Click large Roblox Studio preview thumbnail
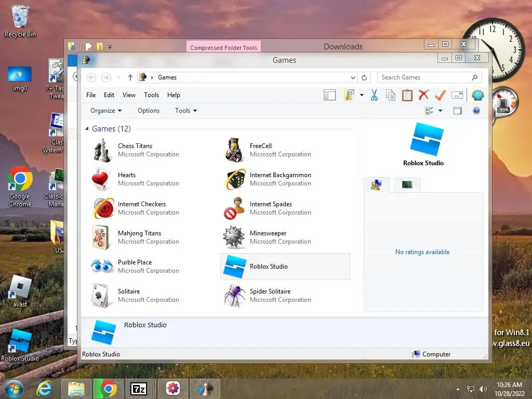This screenshot has width=532, height=399. click(x=427, y=139)
